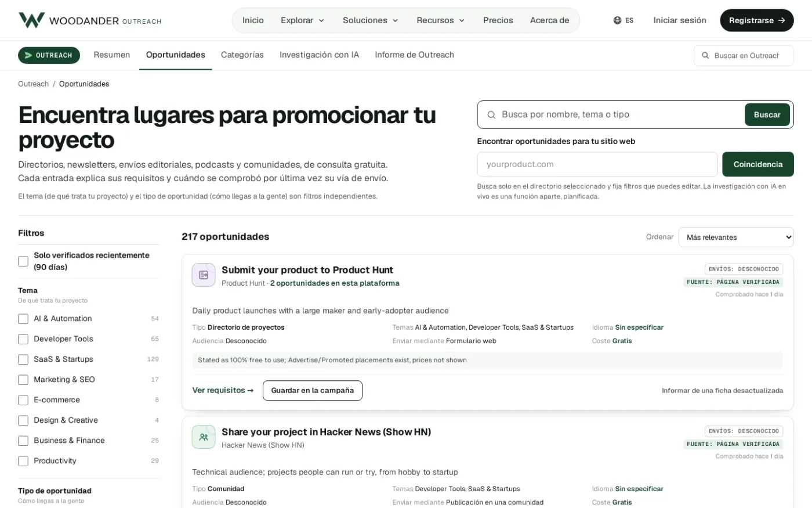Screen dimensions: 812x508
Task: Click the Product Hunt listing icon
Action: click(x=204, y=275)
